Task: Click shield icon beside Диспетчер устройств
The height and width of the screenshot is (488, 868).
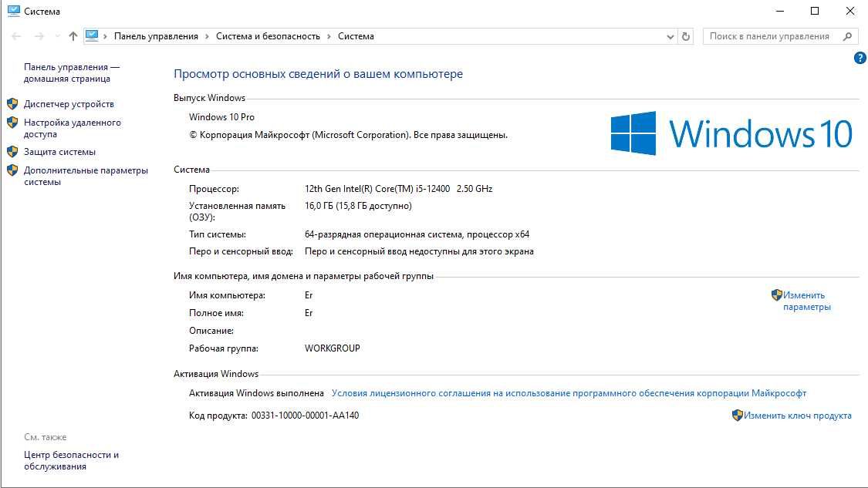Action: click(x=12, y=104)
